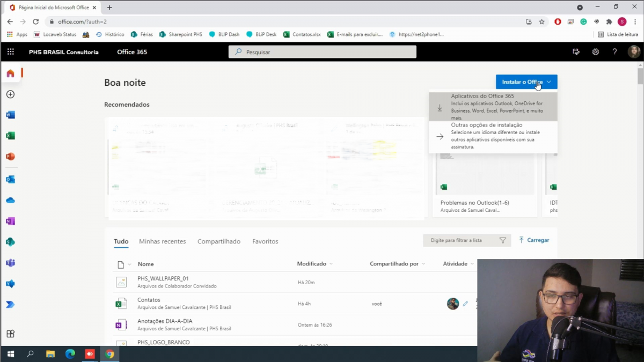This screenshot has height=362, width=644.
Task: Select Outras opções de instalação
Action: coord(493,136)
